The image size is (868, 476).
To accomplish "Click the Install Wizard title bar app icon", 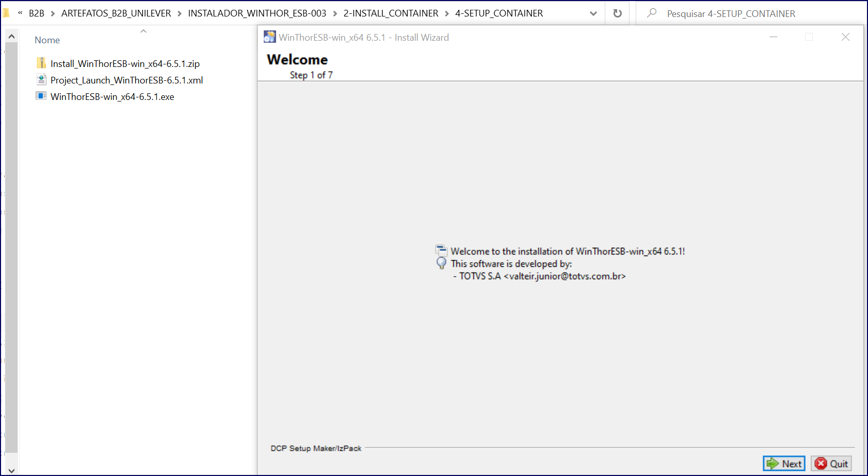I will [270, 37].
